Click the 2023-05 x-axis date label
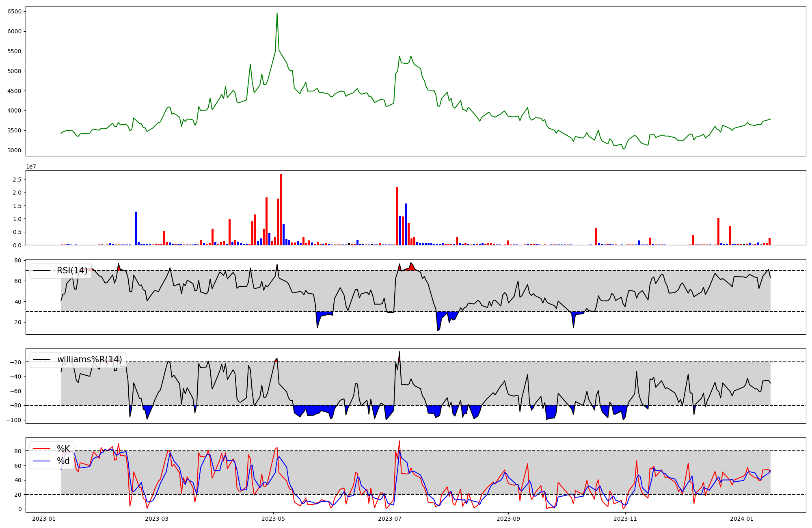812x528 pixels. (273, 519)
